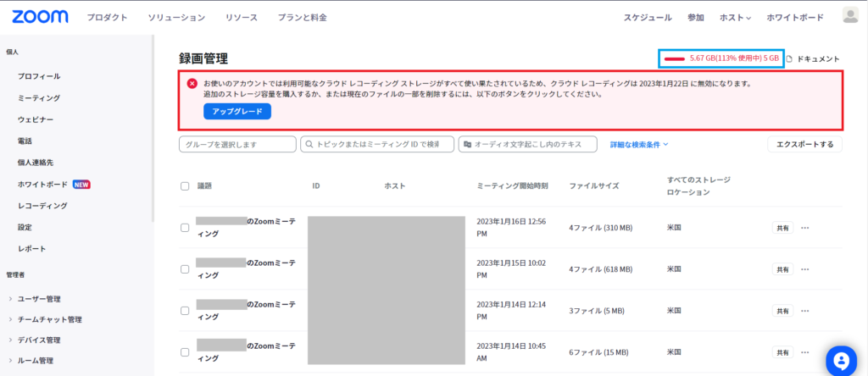Click the red error icon in alert
Viewport: 868px width, 376px height.
pyautogui.click(x=192, y=84)
